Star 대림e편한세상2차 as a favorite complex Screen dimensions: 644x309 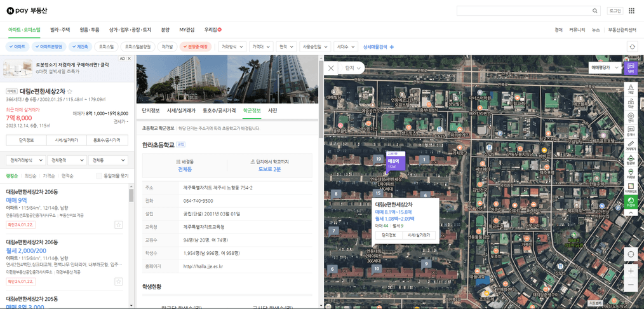pos(70,91)
